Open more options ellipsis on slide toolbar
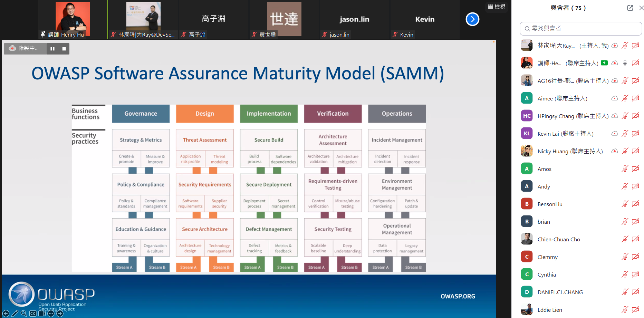 click(x=51, y=314)
